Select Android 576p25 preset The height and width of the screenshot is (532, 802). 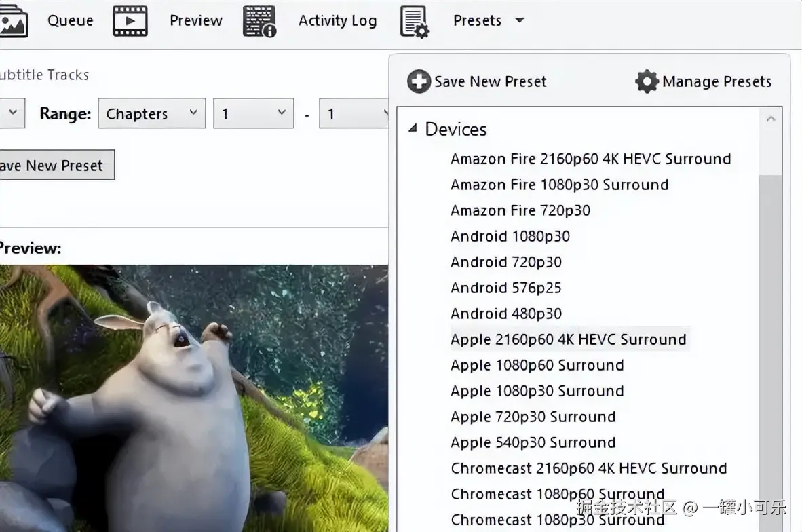(x=506, y=288)
